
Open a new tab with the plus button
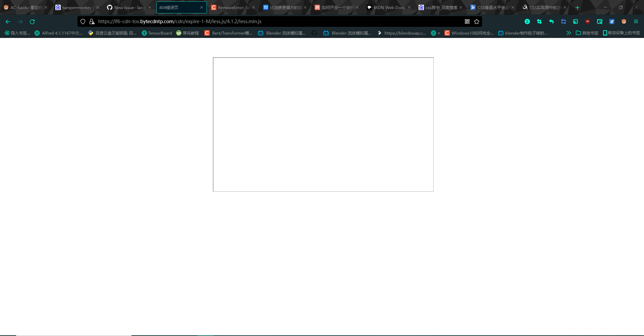pyautogui.click(x=577, y=7)
